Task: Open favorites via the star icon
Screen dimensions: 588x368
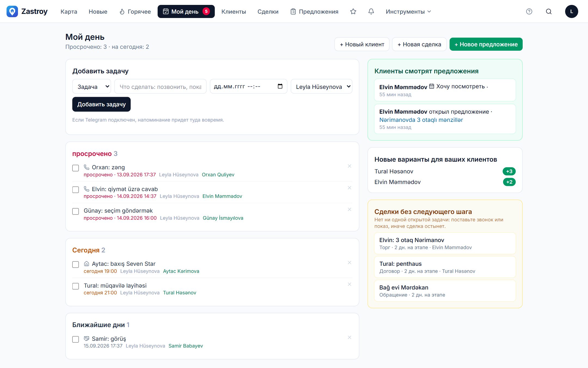Action: pos(353,11)
